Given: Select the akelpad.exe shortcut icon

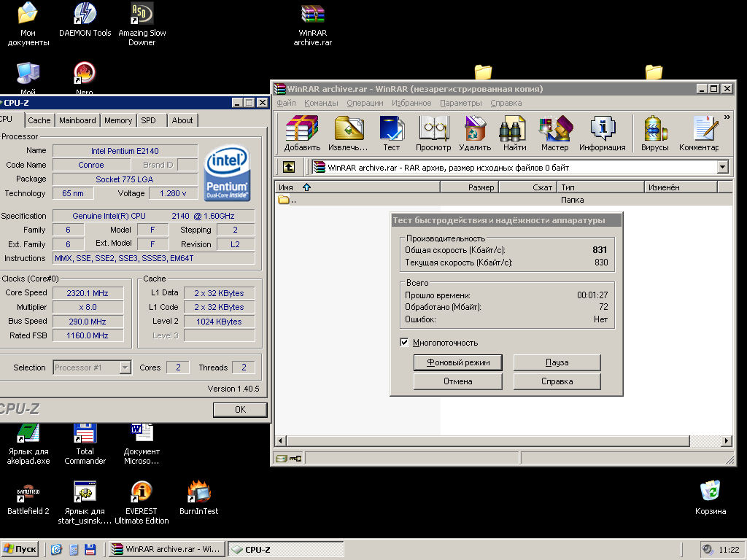Looking at the screenshot, I should [28, 444].
